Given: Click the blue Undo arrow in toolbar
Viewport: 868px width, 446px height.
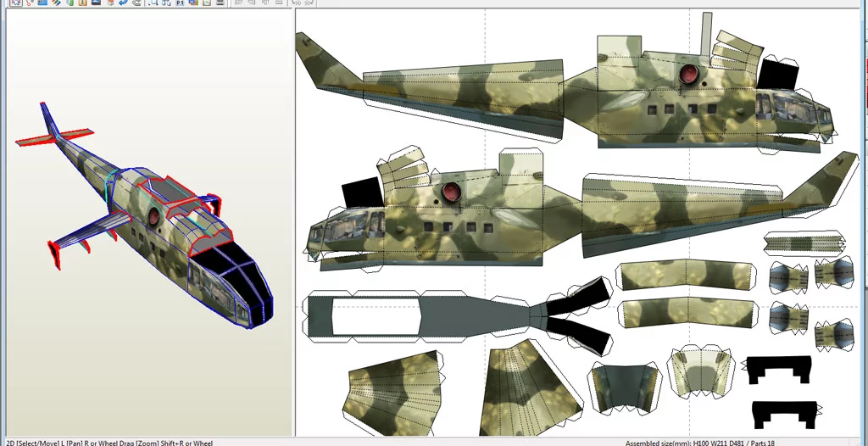Looking at the screenshot, I should click(123, 3).
